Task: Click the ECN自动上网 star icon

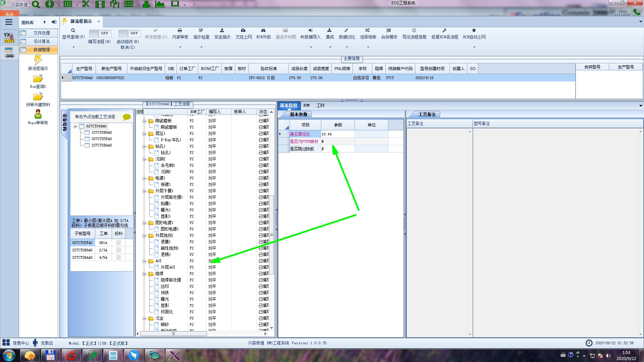Action: pyautogui.click(x=474, y=31)
